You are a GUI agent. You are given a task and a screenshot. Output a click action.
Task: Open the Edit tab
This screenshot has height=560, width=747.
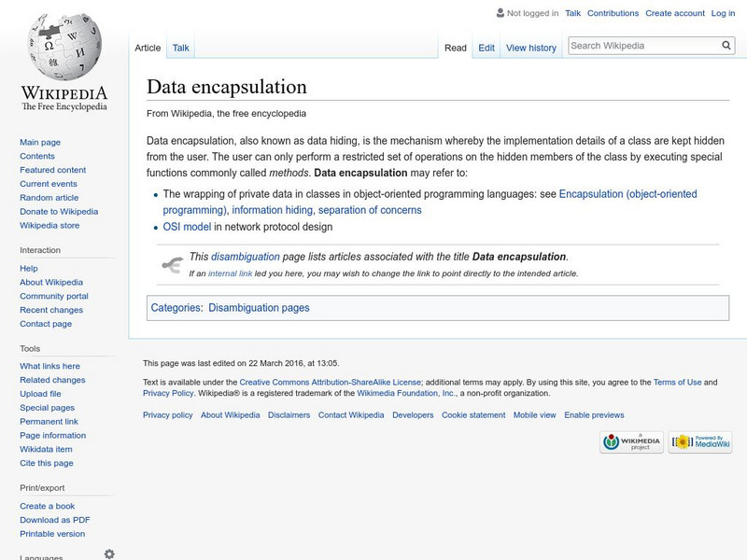tap(486, 47)
